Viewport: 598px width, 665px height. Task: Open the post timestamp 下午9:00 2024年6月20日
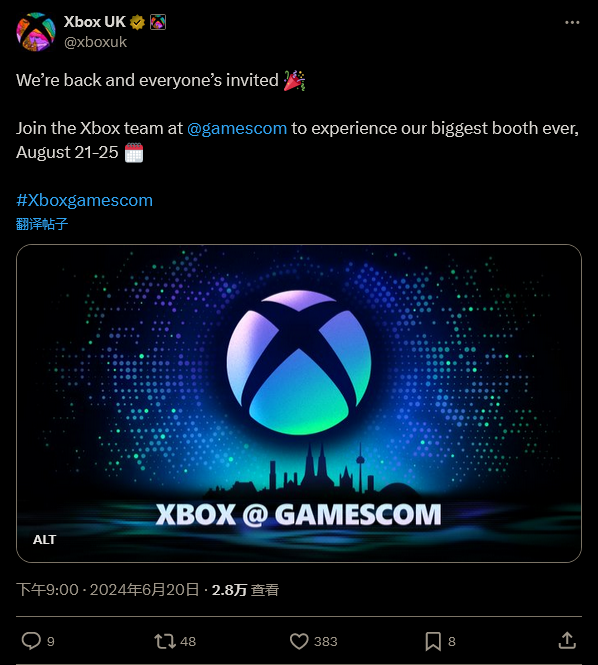tap(108, 590)
